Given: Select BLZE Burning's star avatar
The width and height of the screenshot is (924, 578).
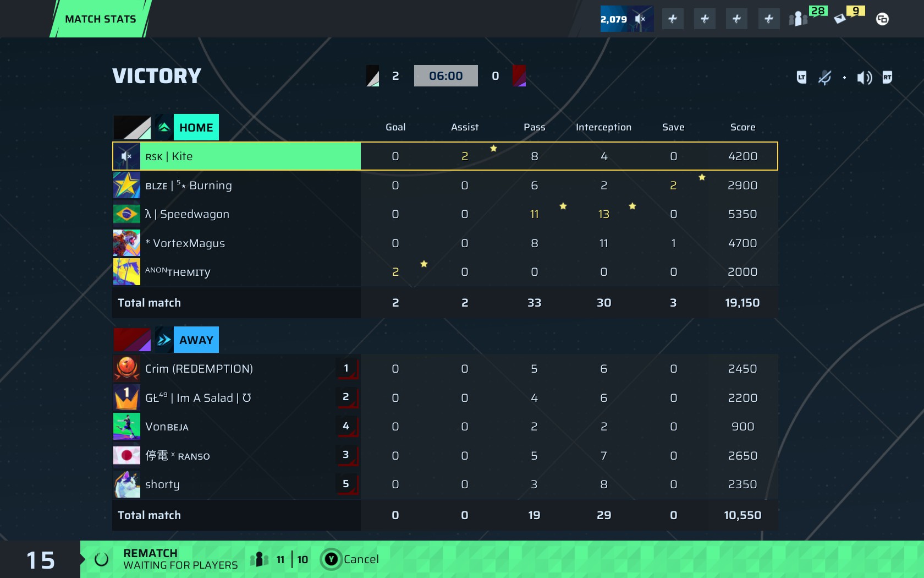Looking at the screenshot, I should pyautogui.click(x=127, y=185).
